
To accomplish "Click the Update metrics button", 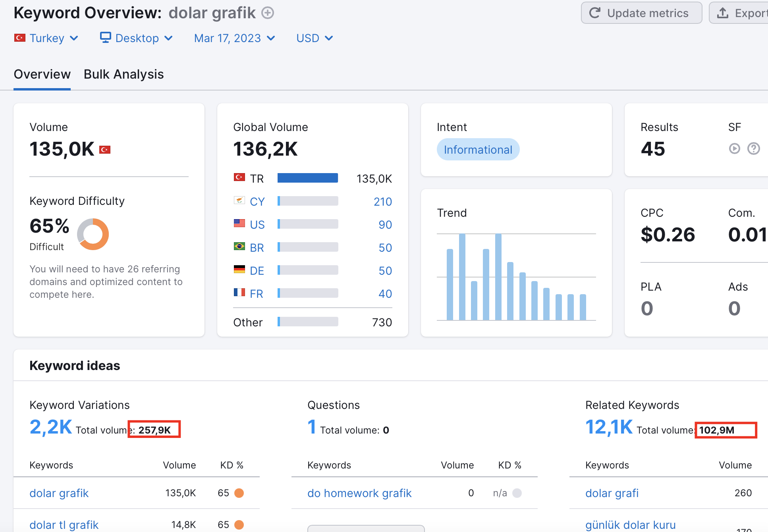I will pos(641,13).
